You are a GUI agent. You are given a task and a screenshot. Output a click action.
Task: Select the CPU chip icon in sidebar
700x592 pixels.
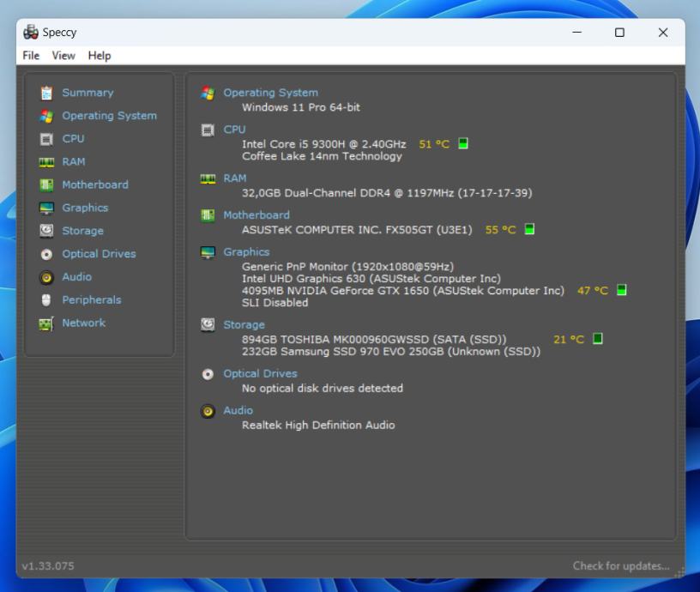(x=46, y=139)
